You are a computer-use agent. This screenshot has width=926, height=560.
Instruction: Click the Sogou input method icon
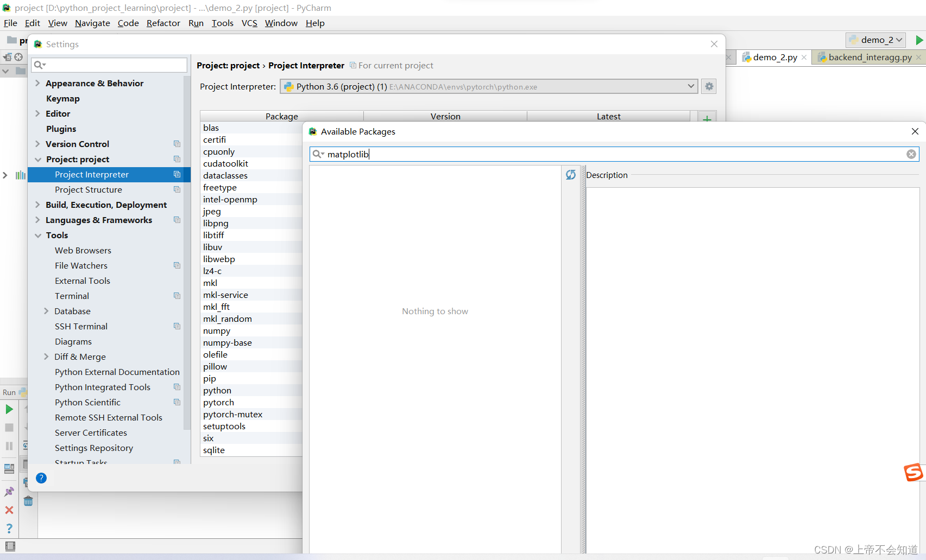[914, 472]
